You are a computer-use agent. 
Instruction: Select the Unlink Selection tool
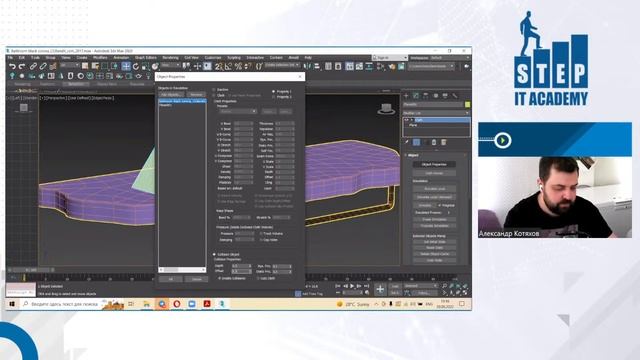pyautogui.click(x=43, y=66)
